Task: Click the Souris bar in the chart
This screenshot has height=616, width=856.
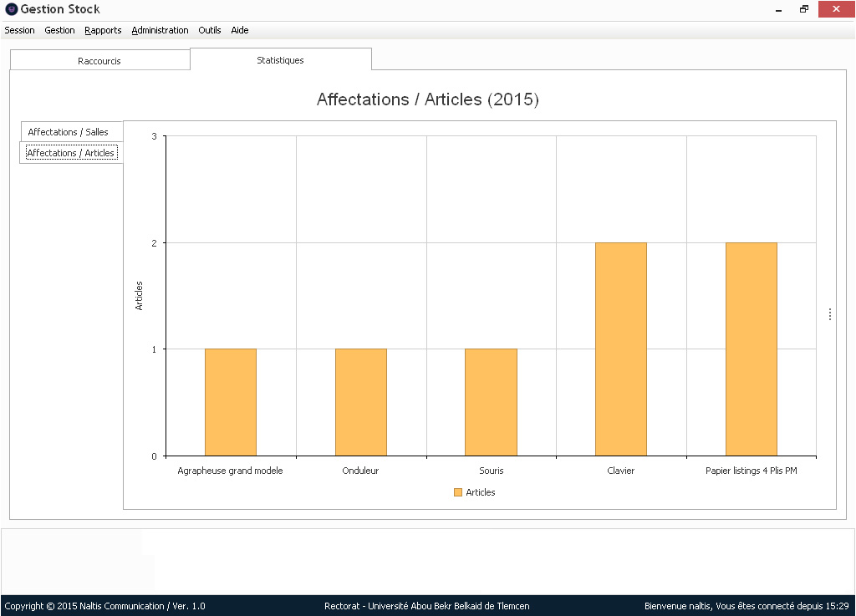Action: coord(491,402)
